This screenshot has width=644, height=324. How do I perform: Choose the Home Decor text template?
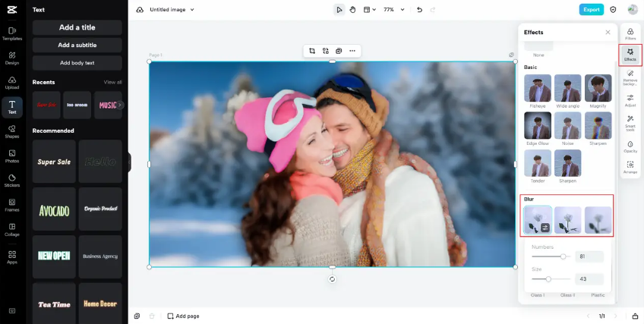(100, 304)
